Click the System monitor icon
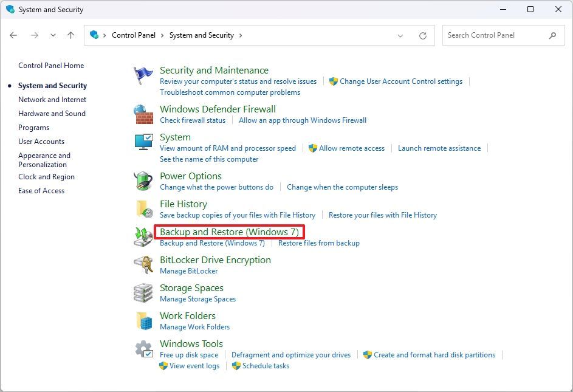573x392 pixels. click(x=143, y=142)
